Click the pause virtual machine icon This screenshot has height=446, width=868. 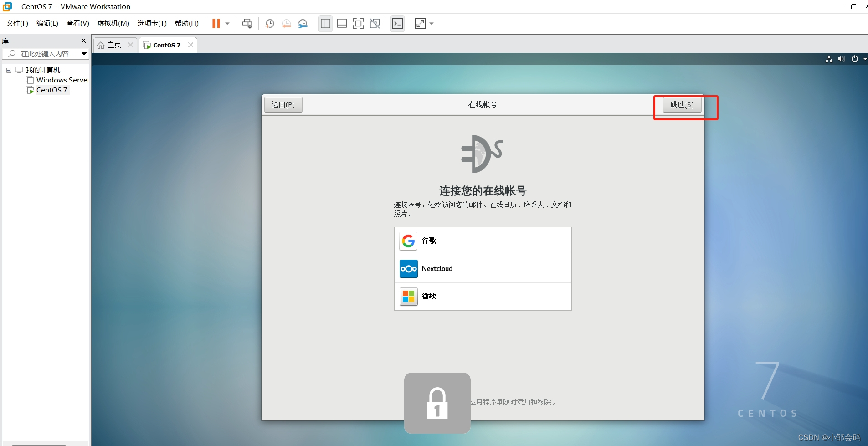216,23
